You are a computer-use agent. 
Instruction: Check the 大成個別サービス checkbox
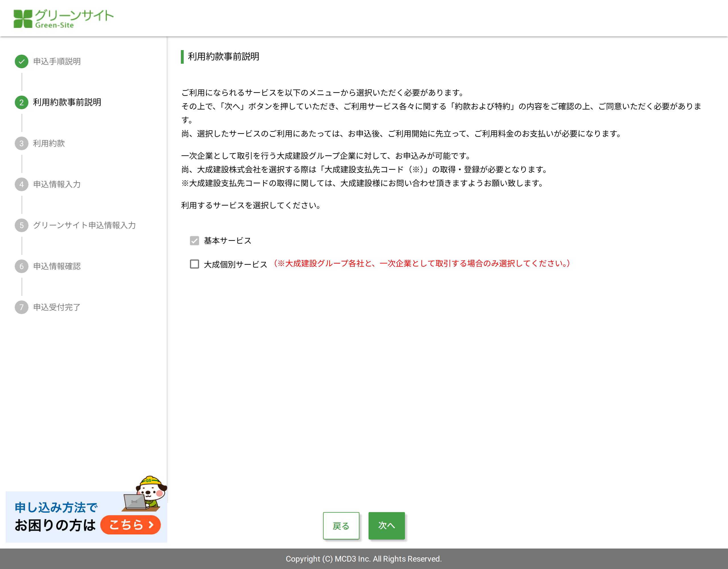[x=194, y=264]
